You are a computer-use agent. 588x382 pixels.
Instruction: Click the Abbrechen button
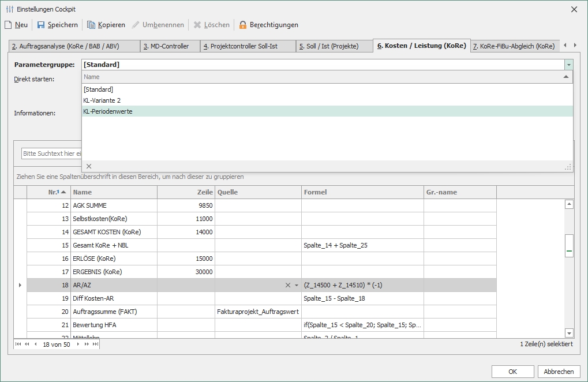pos(559,372)
